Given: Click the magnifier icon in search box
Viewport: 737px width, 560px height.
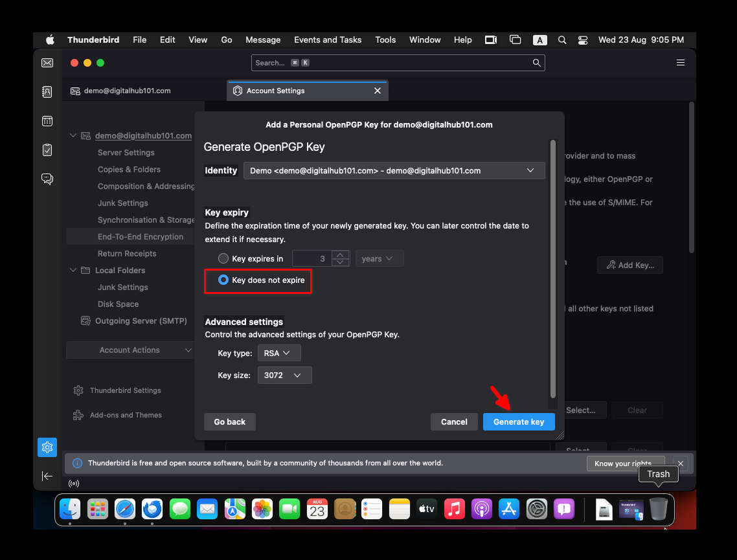Looking at the screenshot, I should (x=536, y=63).
